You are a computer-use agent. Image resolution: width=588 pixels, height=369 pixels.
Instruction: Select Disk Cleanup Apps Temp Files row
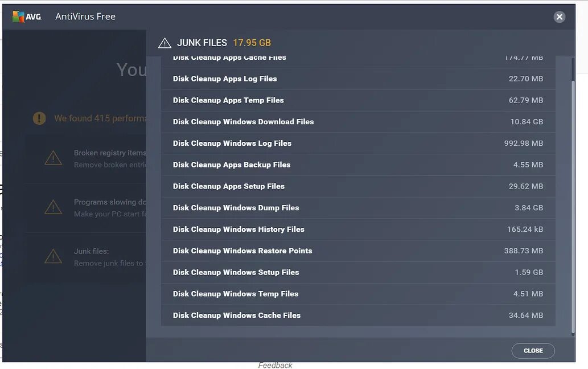tap(358, 100)
